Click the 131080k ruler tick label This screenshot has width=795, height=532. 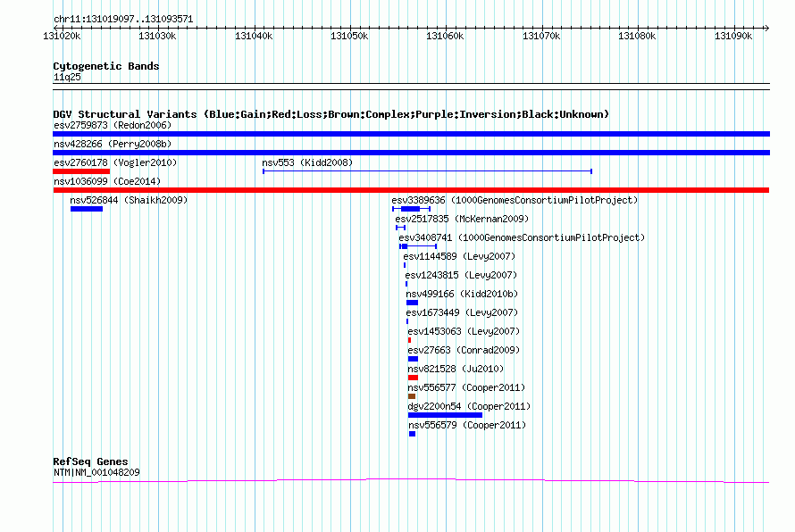(x=637, y=36)
